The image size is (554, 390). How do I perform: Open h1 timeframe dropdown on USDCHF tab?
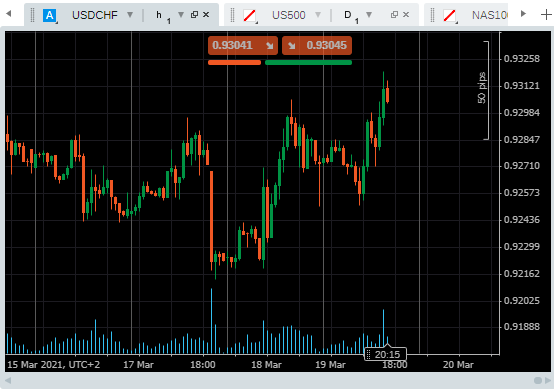click(181, 14)
